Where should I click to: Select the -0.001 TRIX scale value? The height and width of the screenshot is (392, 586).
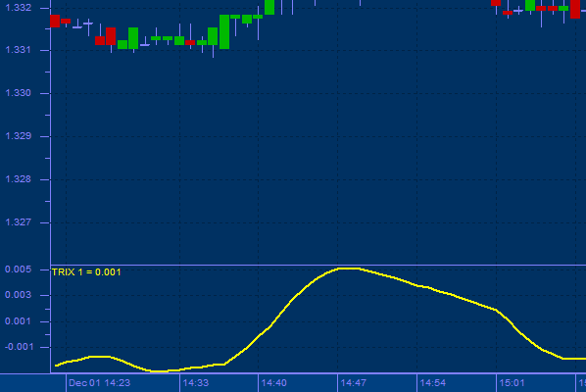coord(19,347)
